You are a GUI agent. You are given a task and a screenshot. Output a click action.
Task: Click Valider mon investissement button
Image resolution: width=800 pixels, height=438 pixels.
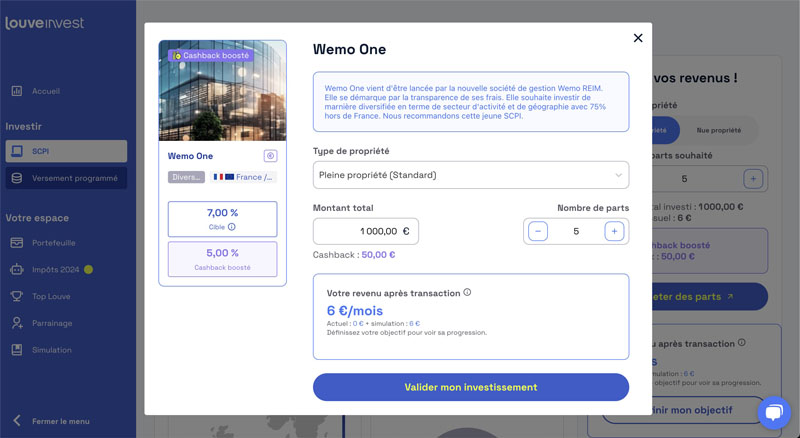pyautogui.click(x=470, y=387)
